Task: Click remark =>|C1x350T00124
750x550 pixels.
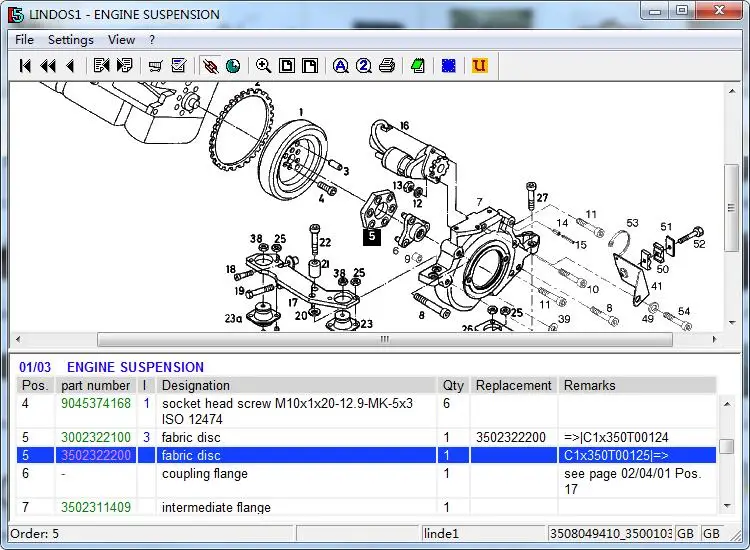Action: pyautogui.click(x=616, y=437)
